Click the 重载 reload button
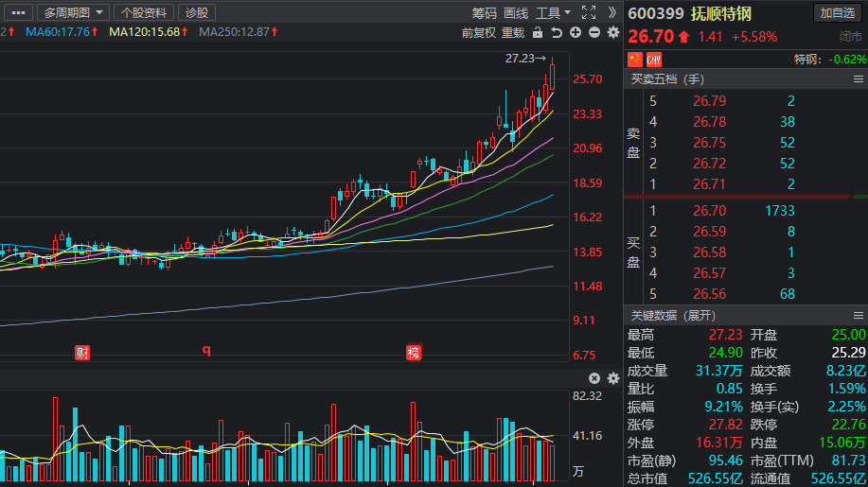The height and width of the screenshot is (487, 868). click(513, 32)
